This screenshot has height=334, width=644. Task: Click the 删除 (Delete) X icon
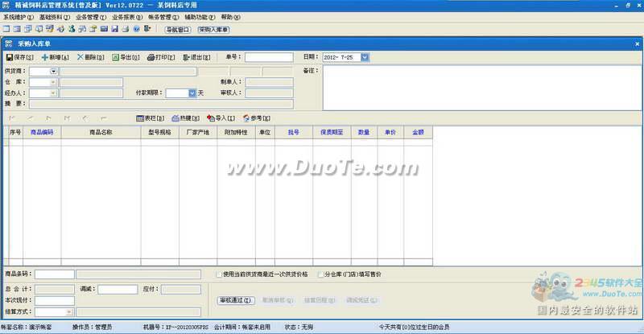80,57
